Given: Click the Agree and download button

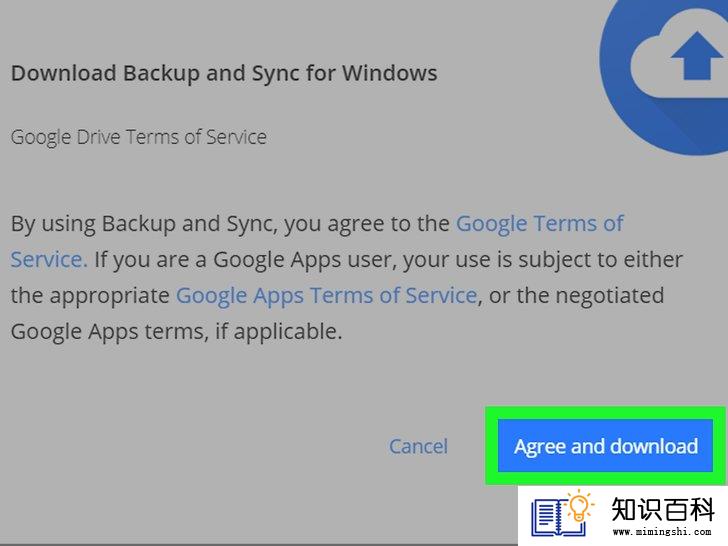Looking at the screenshot, I should tap(605, 446).
